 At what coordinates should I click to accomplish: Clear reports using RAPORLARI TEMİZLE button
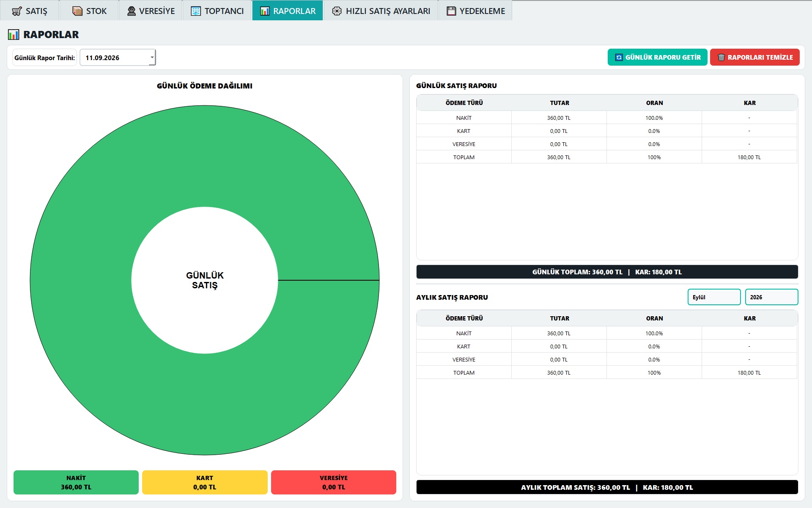tap(754, 57)
